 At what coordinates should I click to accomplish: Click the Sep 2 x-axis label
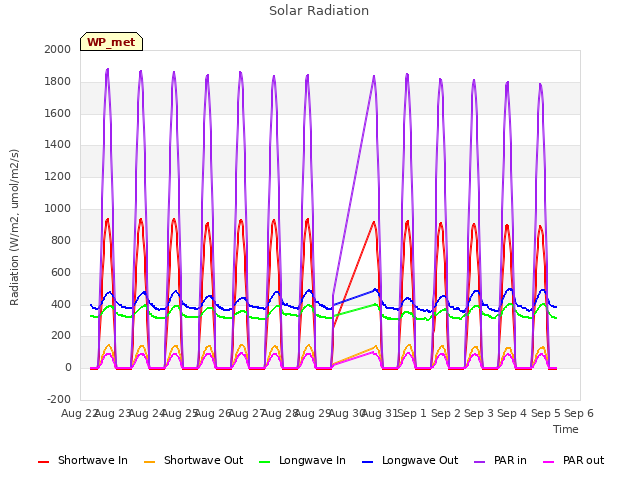point(446,413)
